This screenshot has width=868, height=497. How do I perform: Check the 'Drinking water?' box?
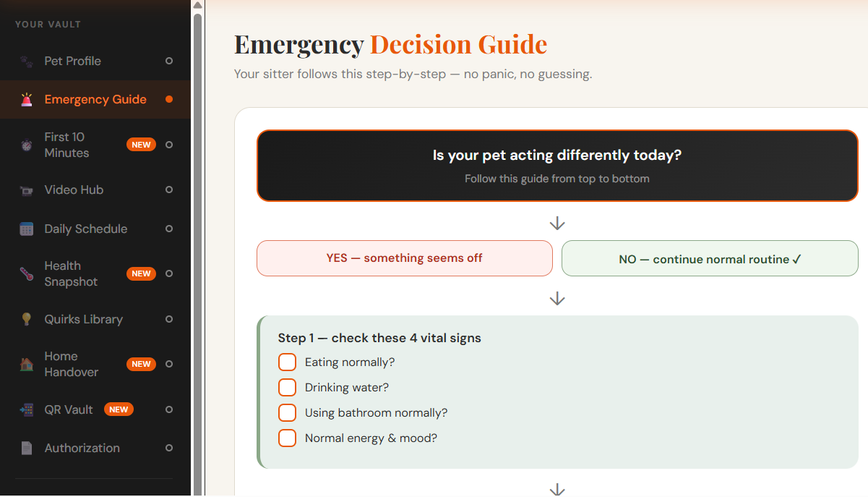pos(287,387)
